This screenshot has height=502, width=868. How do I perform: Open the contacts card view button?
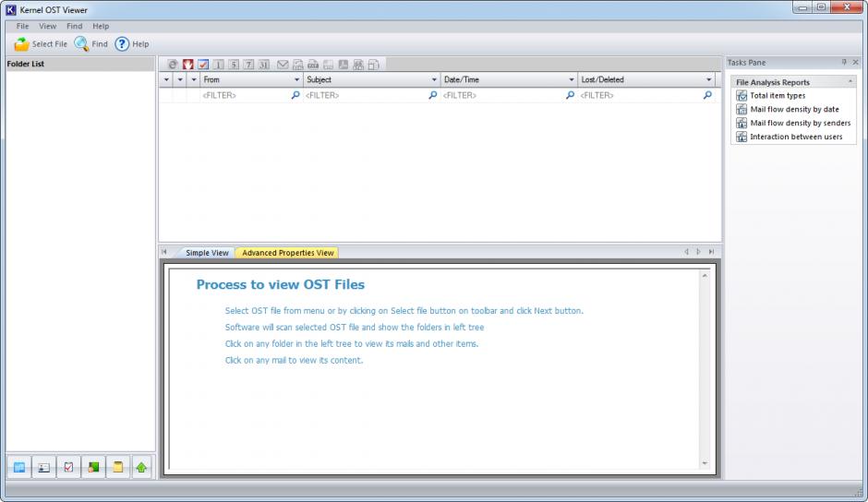pyautogui.click(x=43, y=467)
